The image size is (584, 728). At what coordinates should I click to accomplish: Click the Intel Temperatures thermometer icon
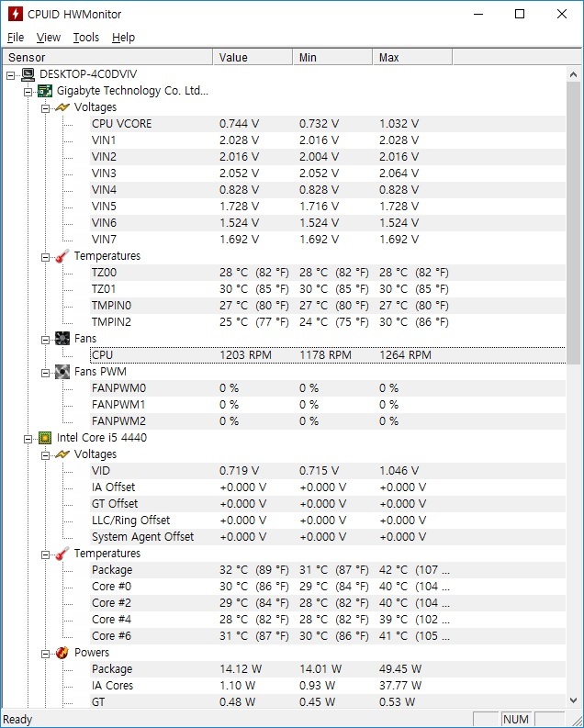62,554
